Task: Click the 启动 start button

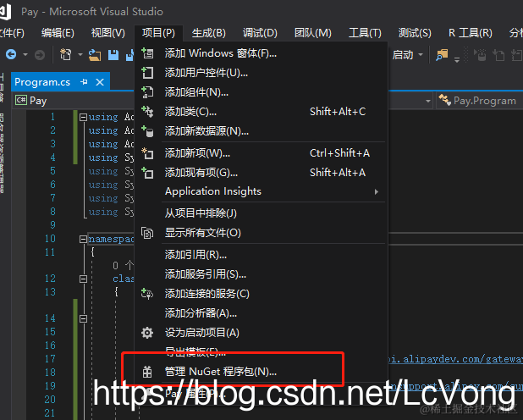Action: pos(403,54)
